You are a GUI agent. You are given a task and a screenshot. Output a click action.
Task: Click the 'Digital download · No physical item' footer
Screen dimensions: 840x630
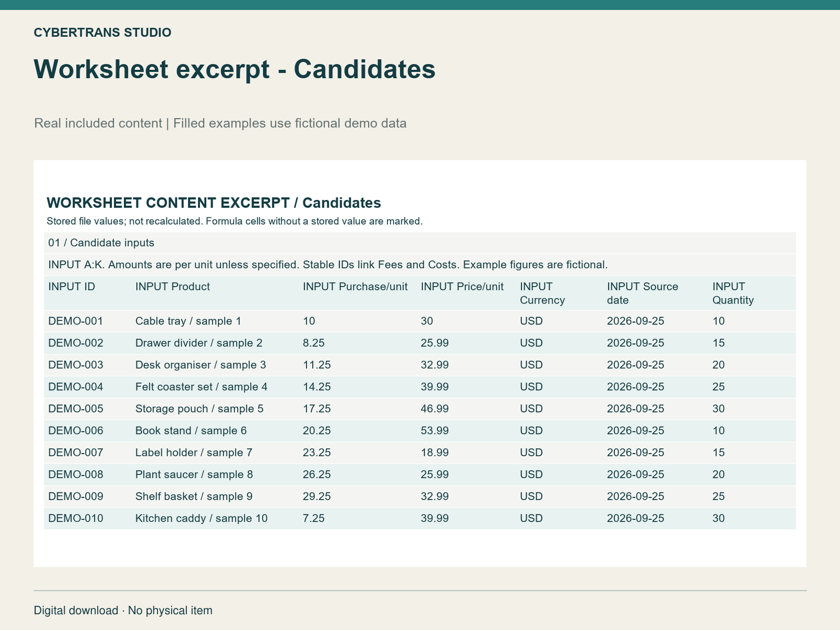click(x=123, y=611)
